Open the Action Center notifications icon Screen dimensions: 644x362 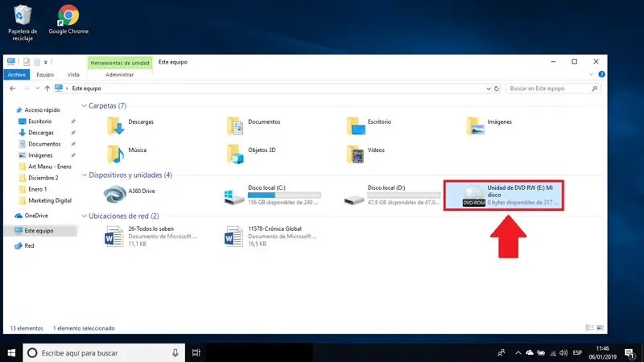(x=630, y=352)
